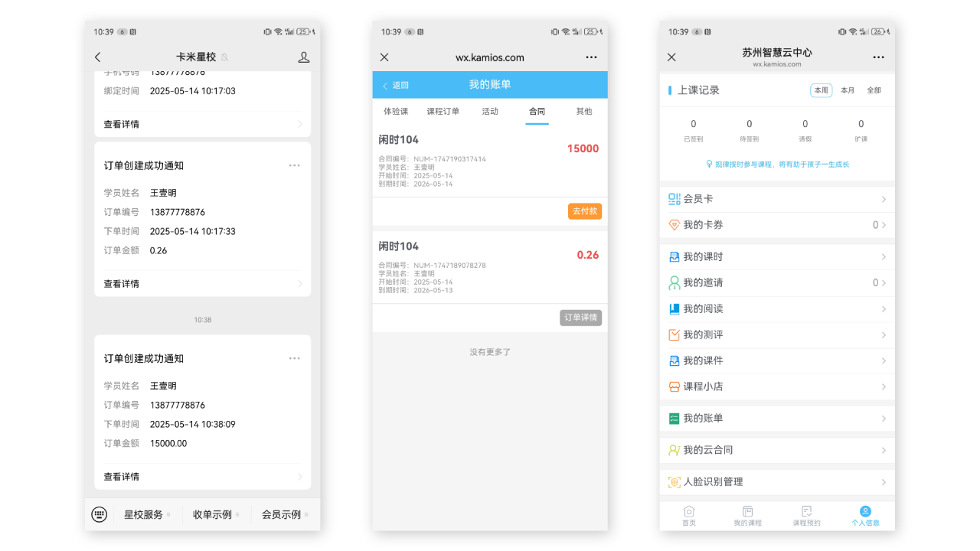Click the 会员卡 QR icon
The width and height of the screenshot is (980, 551).
click(x=674, y=199)
